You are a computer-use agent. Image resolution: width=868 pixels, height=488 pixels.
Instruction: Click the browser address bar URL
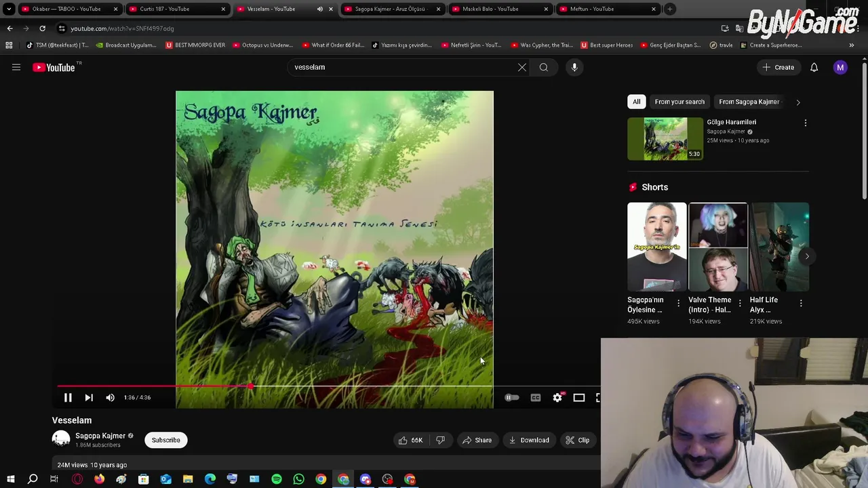click(123, 28)
